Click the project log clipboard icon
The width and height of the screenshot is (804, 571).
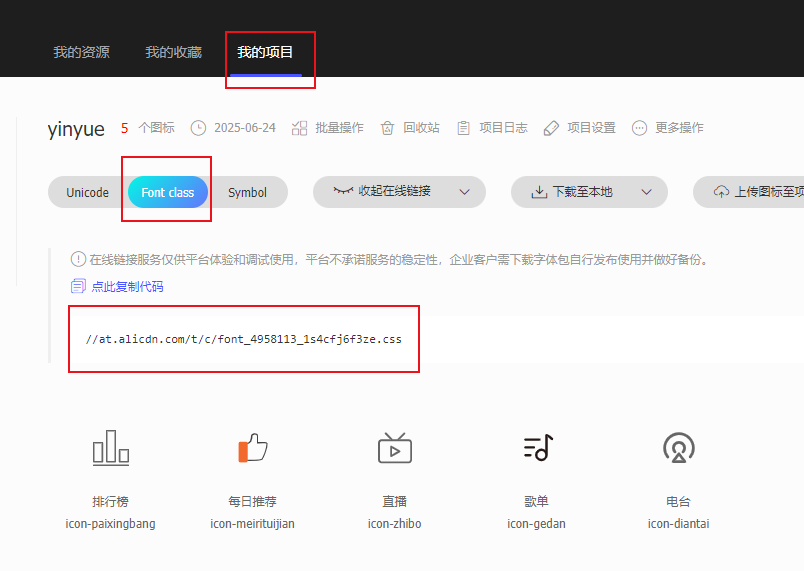(463, 128)
